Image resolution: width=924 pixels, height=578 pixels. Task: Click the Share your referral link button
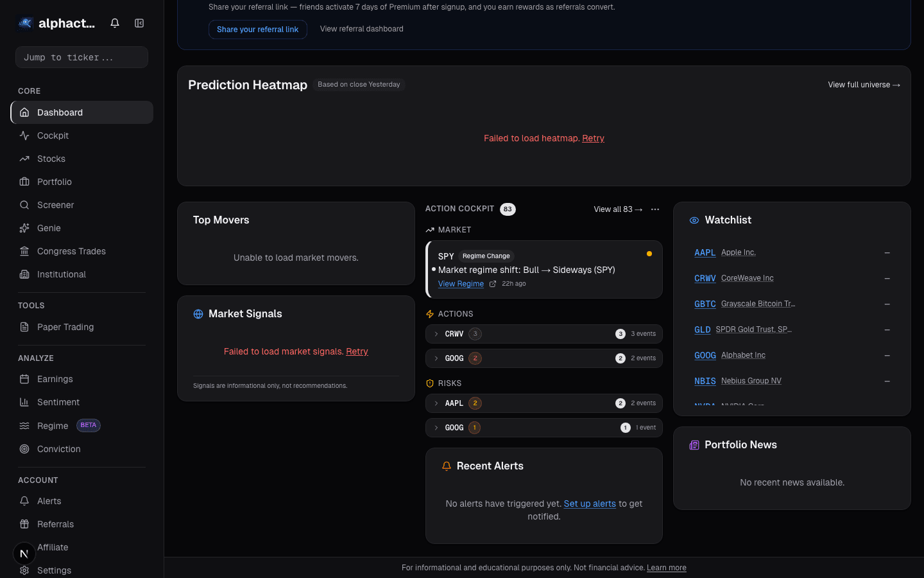(x=257, y=29)
